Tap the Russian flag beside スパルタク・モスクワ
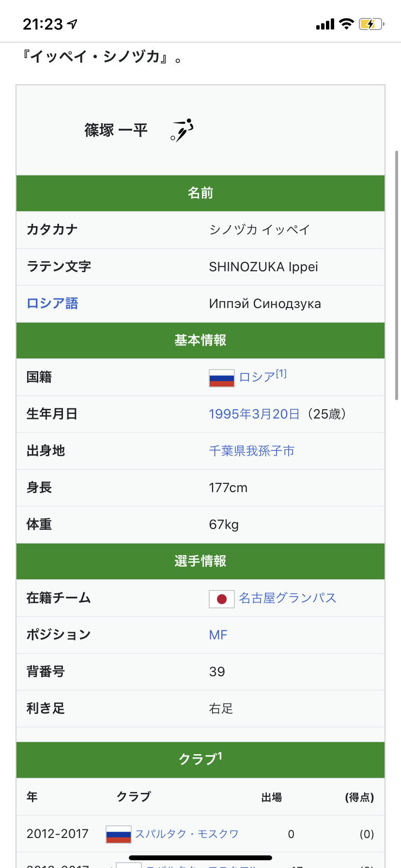Screen dimensions: 401x868 (119, 835)
